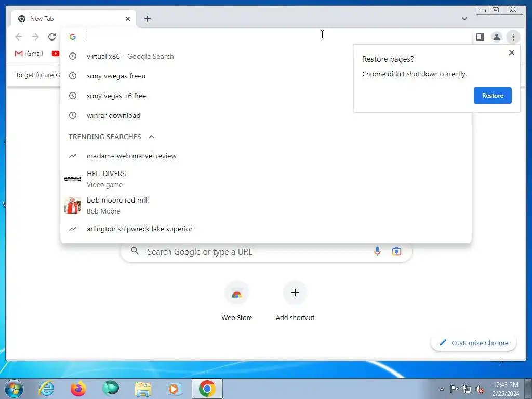Open the Windows Start menu
Viewport: 532px width, 399px height.
click(x=14, y=389)
